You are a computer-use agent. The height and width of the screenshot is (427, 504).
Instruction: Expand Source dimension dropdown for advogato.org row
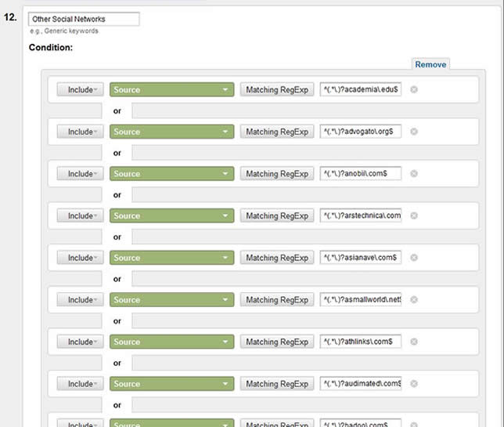click(x=171, y=132)
